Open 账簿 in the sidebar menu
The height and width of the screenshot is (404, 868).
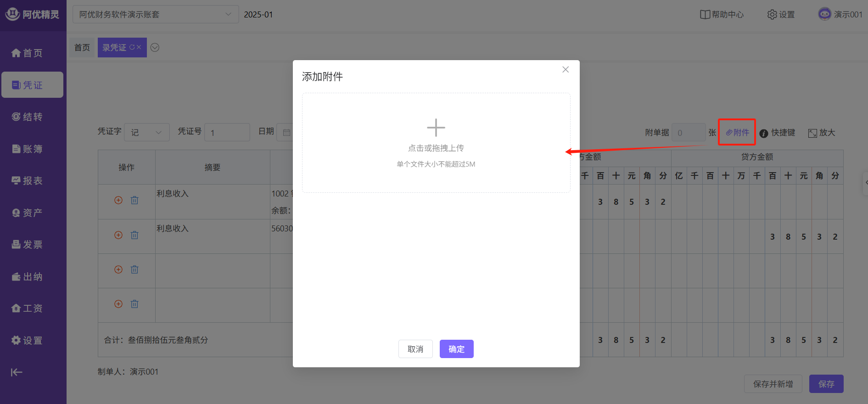click(x=28, y=149)
